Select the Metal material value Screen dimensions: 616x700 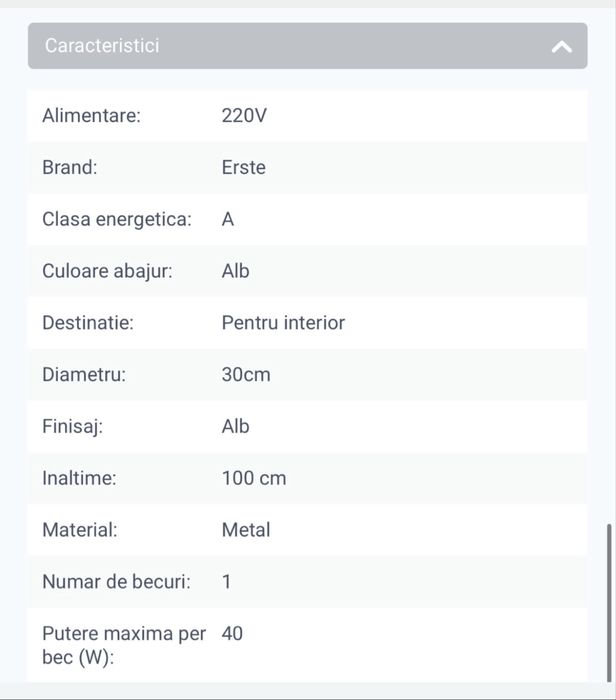tap(246, 530)
